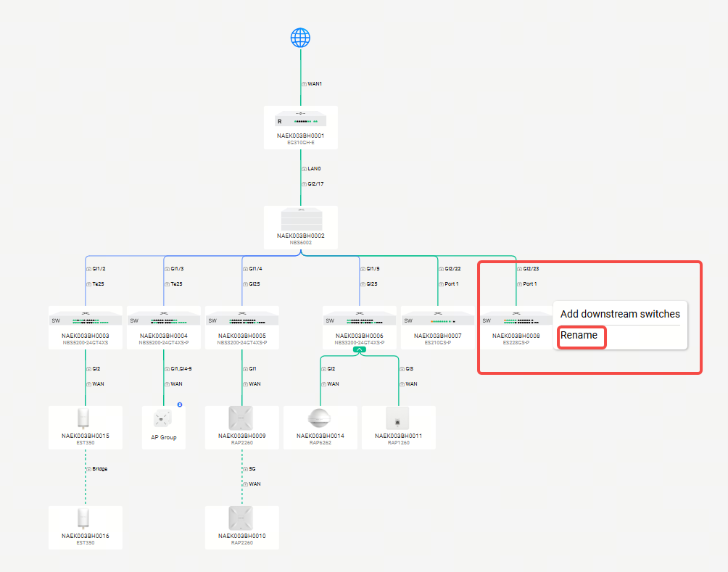This screenshot has height=572, width=728.
Task: Select switch NAEK003BH0005 device icon
Action: (242, 319)
